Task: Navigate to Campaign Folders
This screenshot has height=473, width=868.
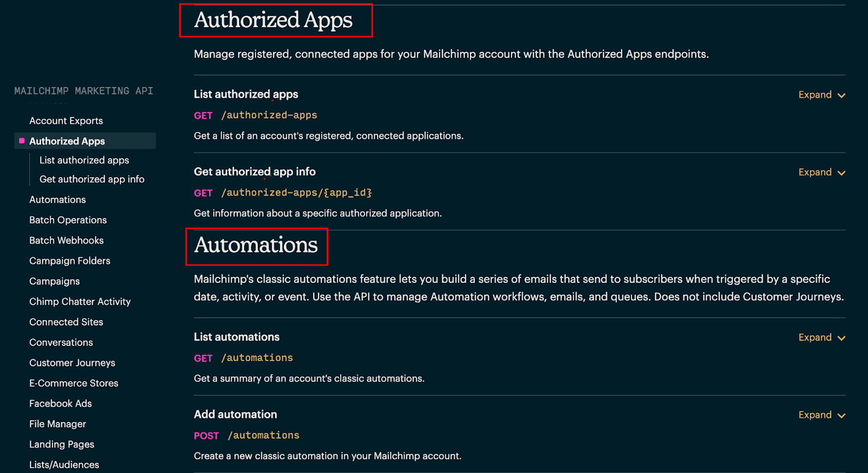Action: (x=69, y=261)
